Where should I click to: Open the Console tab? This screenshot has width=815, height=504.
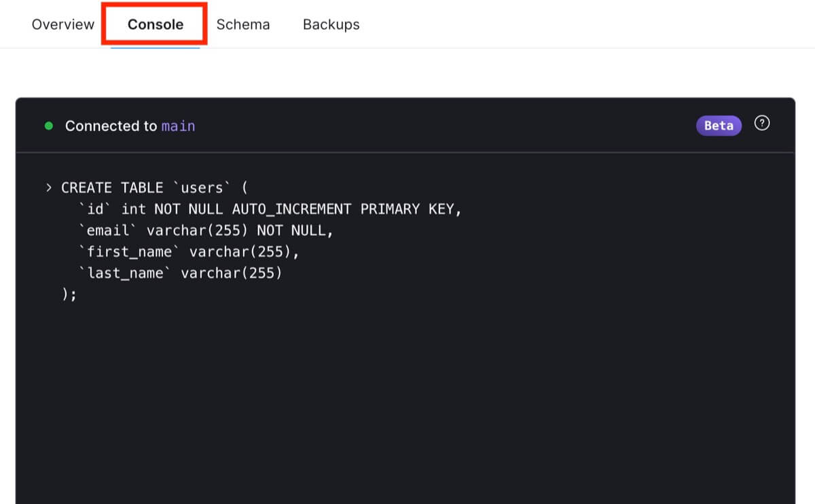point(154,24)
